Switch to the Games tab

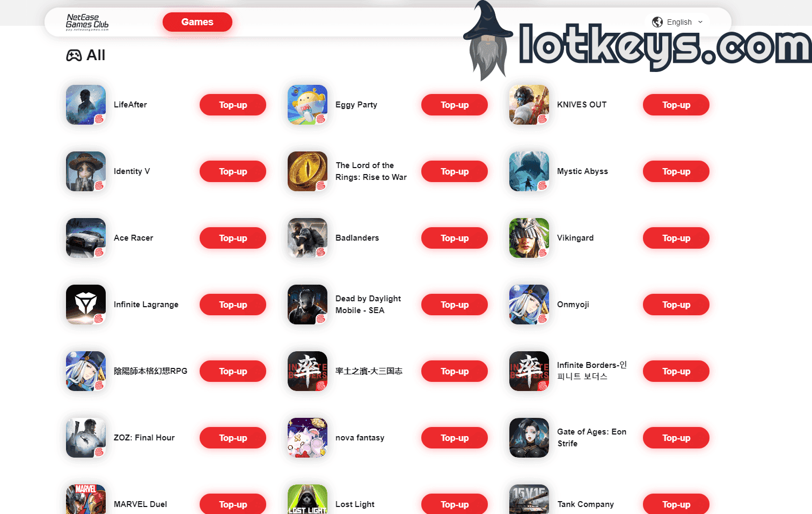[x=197, y=22]
